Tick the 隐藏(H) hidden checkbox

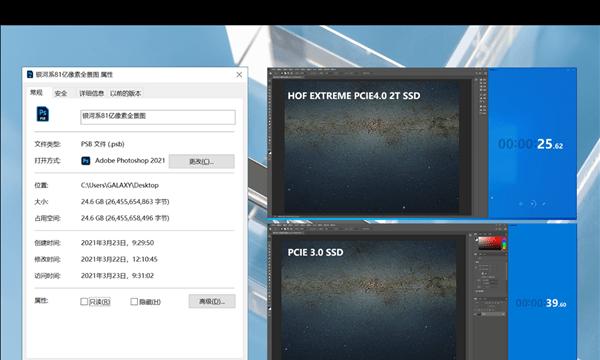134,301
